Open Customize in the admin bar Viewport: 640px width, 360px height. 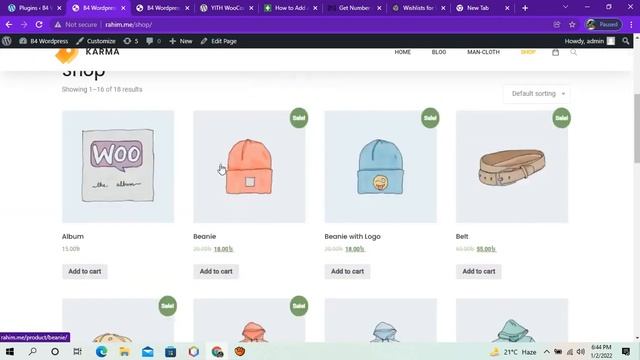pos(96,41)
